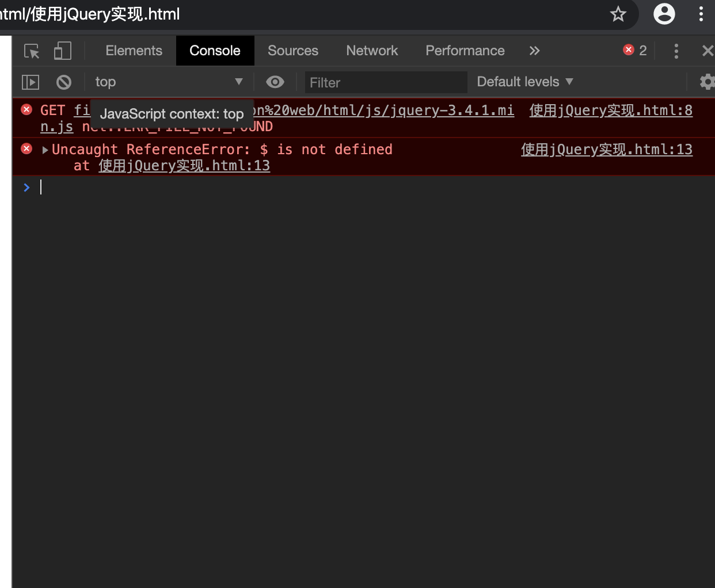The image size is (715, 588).
Task: Open the right-side source link 使用jQuery实现.html:13
Action: [607, 150]
